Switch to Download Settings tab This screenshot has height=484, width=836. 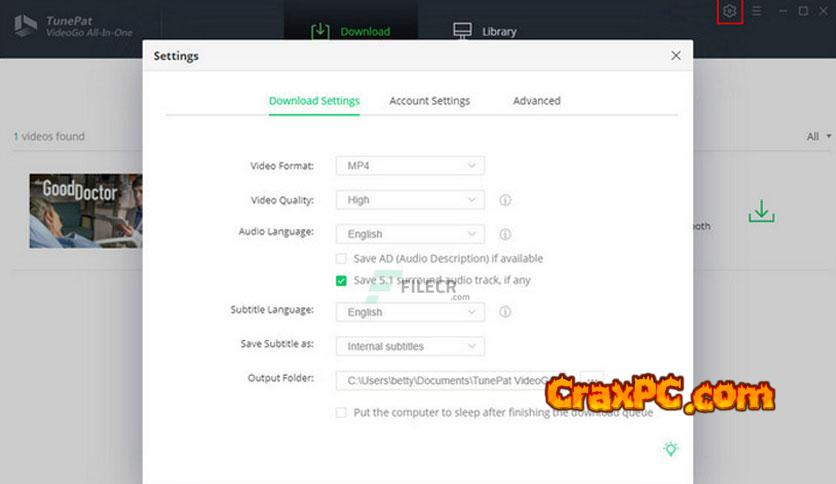click(x=314, y=101)
